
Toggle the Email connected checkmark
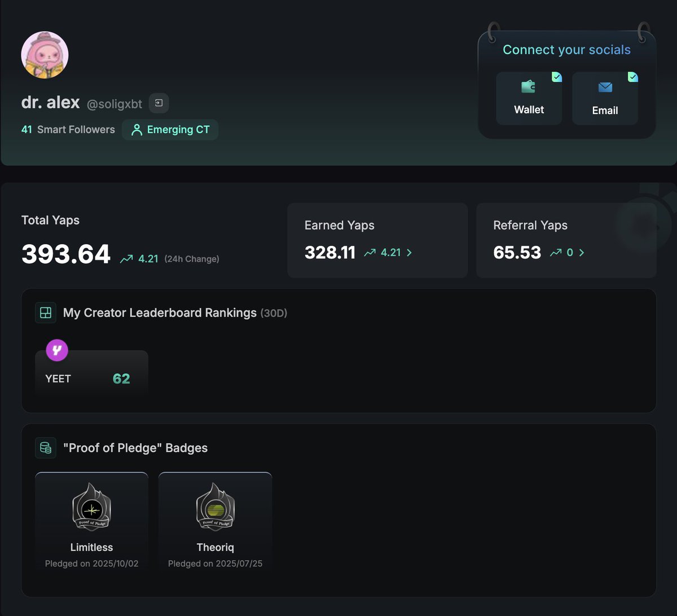tap(632, 77)
